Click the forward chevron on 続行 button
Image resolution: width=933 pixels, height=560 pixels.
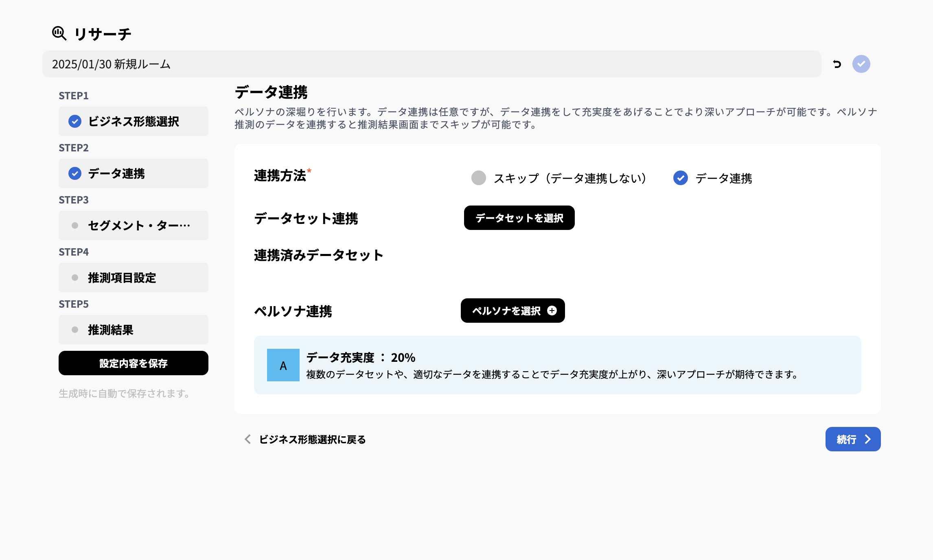point(868,439)
